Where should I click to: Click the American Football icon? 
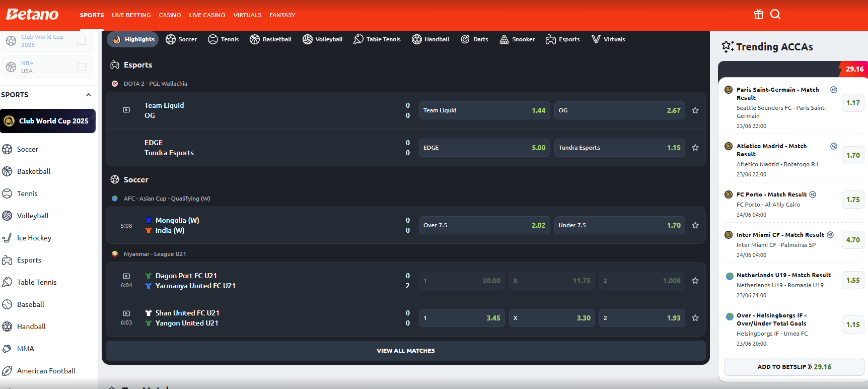click(7, 371)
